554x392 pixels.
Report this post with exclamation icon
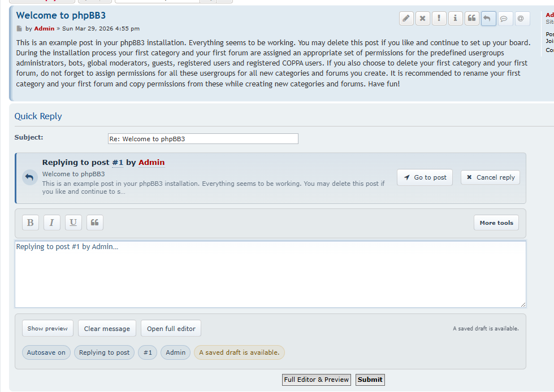(x=439, y=19)
